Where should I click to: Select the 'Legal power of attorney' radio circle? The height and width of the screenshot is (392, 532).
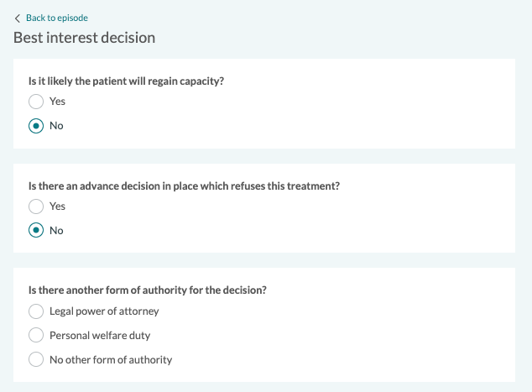point(36,311)
